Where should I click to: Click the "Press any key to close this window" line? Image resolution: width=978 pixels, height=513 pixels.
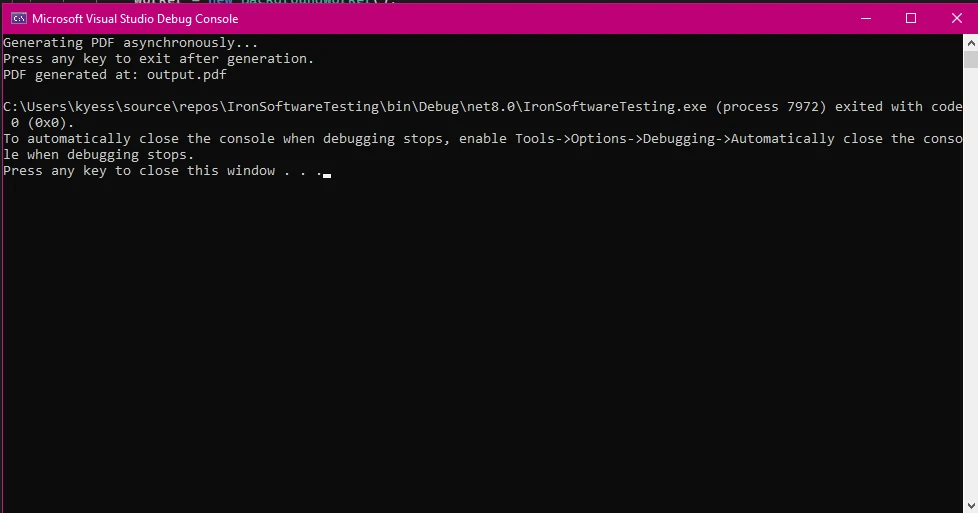[138, 171]
